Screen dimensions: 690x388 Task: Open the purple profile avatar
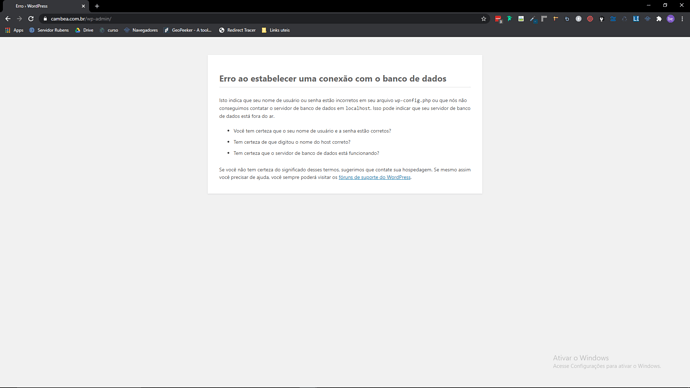tap(671, 19)
